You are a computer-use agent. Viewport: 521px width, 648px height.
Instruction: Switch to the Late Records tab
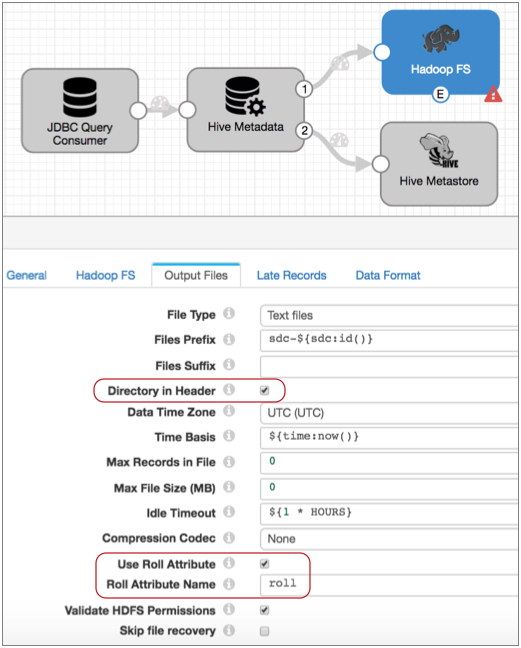click(x=291, y=275)
